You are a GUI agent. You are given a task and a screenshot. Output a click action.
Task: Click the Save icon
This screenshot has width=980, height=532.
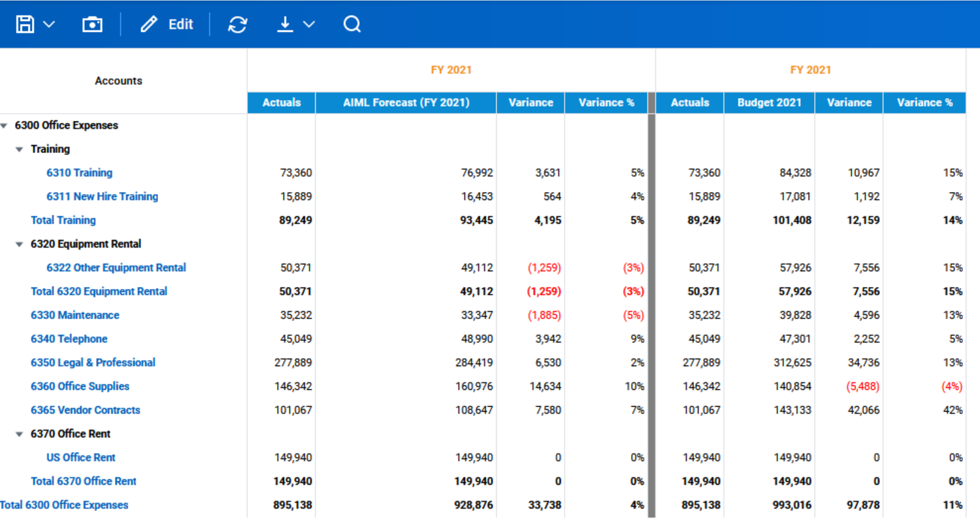24,24
